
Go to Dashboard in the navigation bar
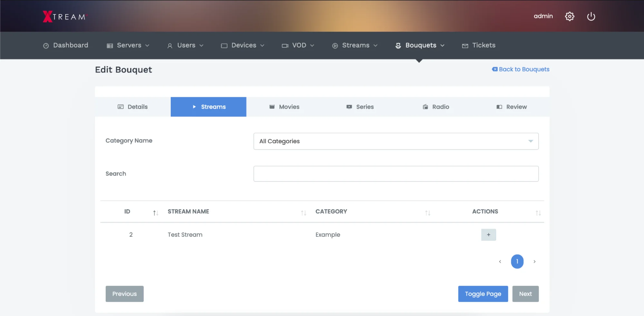click(x=66, y=45)
